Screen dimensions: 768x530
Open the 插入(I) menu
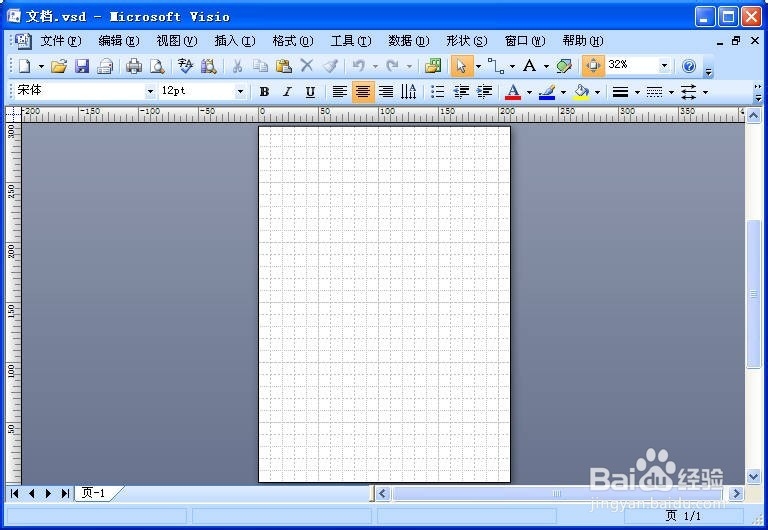click(235, 41)
